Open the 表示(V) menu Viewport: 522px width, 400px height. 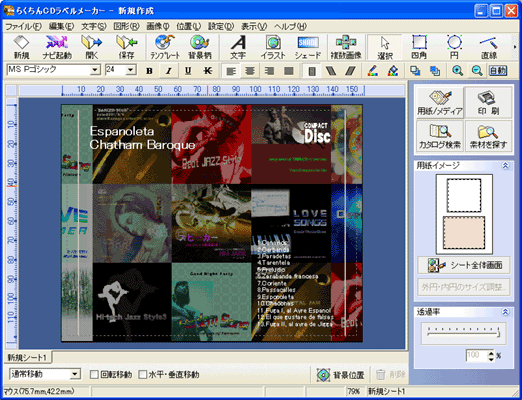254,26
